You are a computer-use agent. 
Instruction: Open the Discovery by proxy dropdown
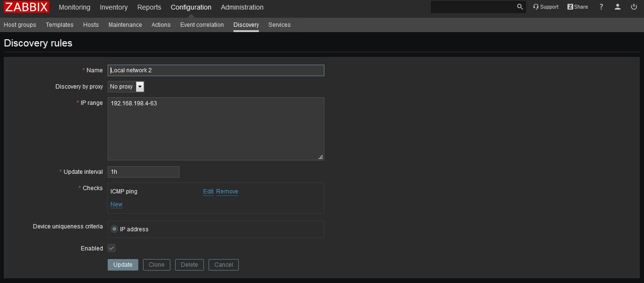point(139,87)
